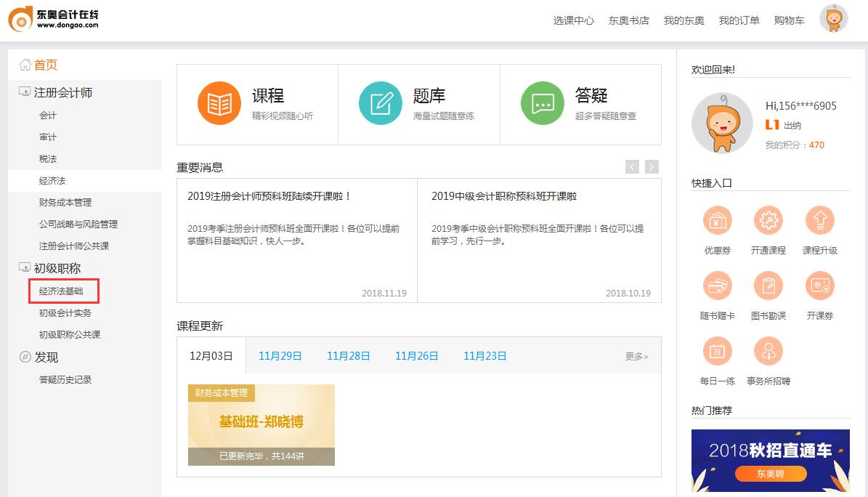Click the 开课券 voucher icon
The width and height of the screenshot is (868, 497).
click(x=820, y=286)
